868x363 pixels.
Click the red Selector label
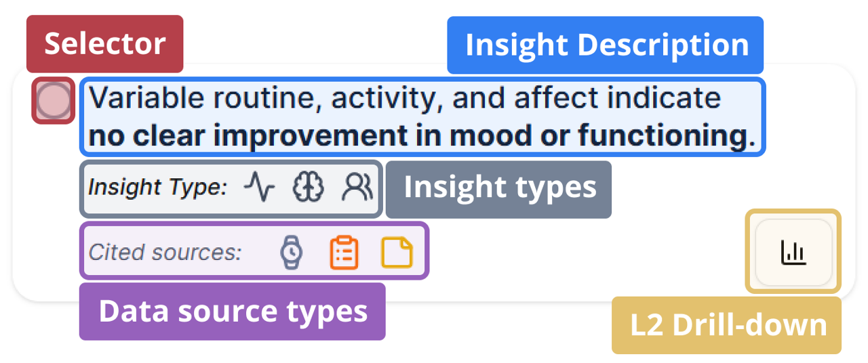104,44
